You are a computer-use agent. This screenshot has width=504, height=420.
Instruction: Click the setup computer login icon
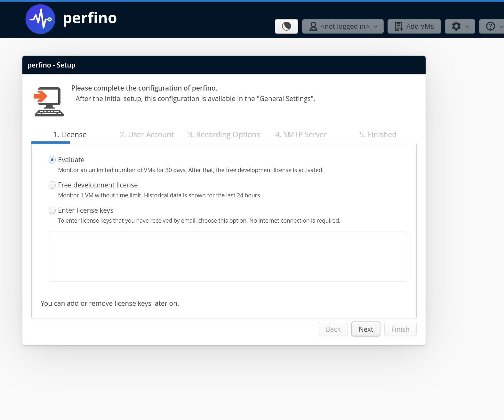(x=49, y=102)
